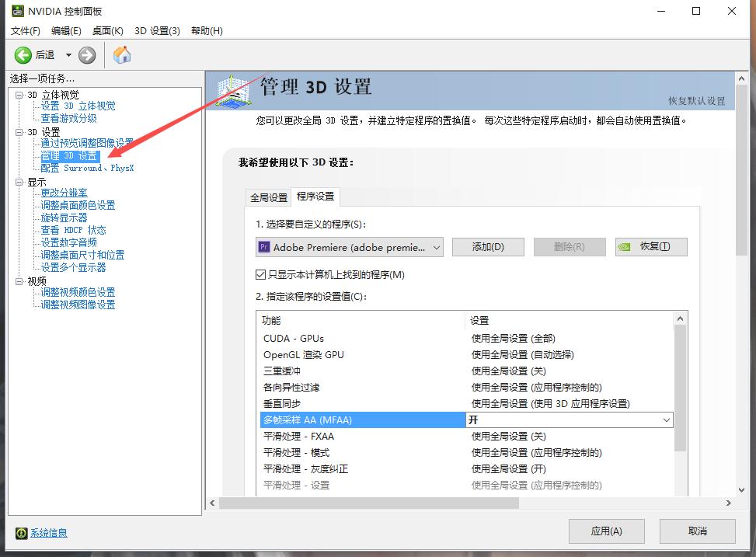Select the 垂直同步 setting row

466,404
